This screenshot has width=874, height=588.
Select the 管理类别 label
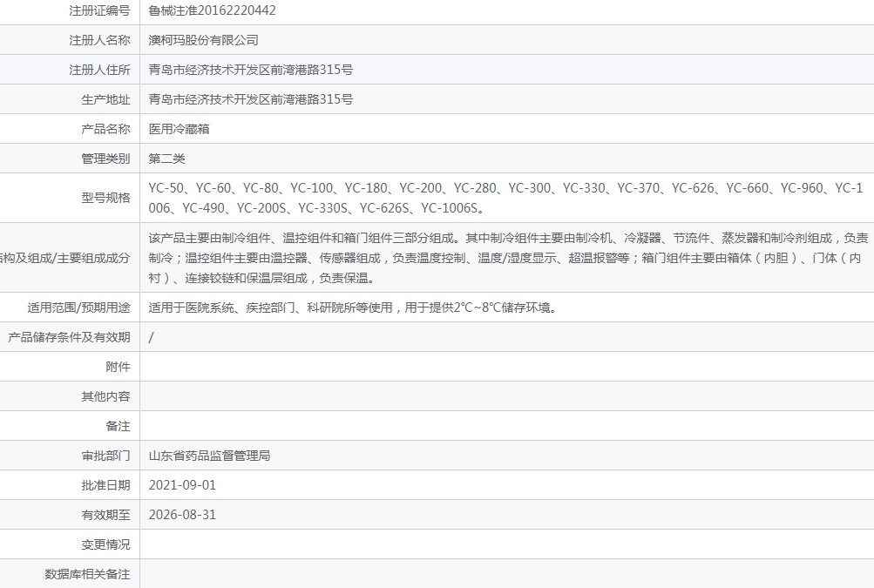tap(105, 159)
